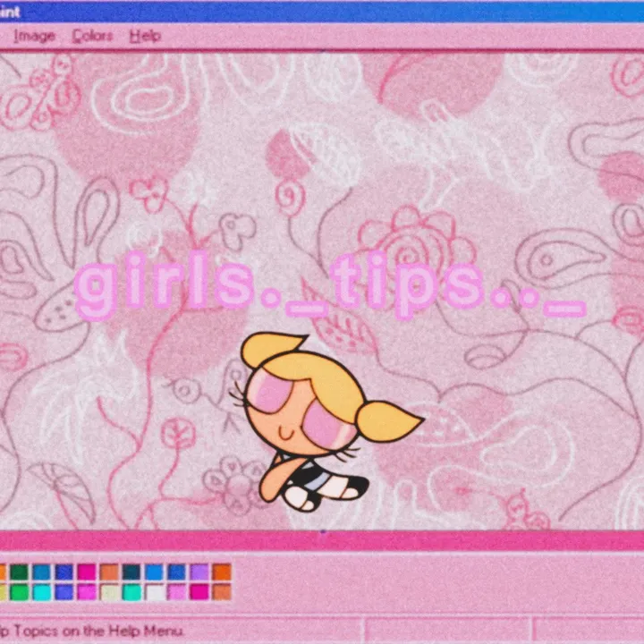Viewport: 644px width, 644px height.
Task: Pick the dark green swatch in top row
Action: pyautogui.click(x=20, y=572)
